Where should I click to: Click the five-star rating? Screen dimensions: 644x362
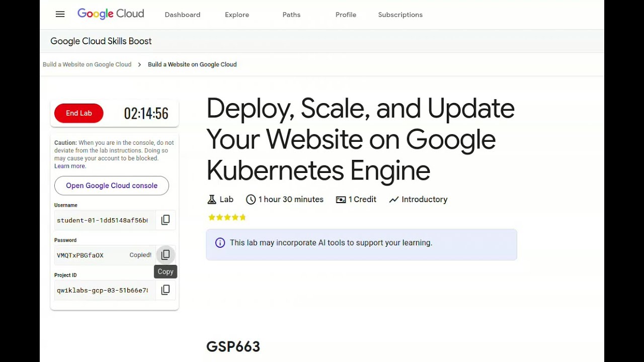coord(227,217)
